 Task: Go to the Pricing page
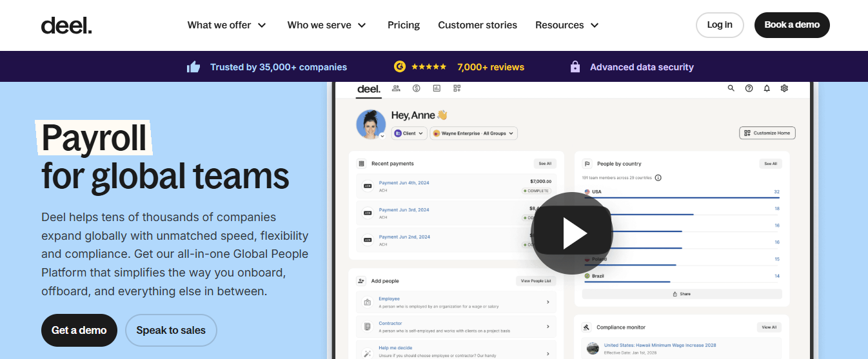point(404,25)
